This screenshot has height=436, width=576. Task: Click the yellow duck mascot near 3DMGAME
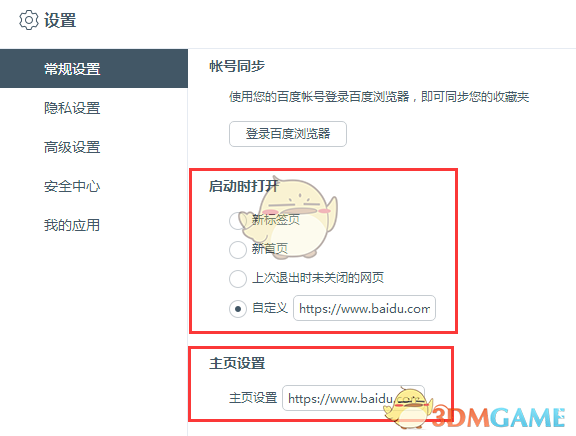click(408, 408)
